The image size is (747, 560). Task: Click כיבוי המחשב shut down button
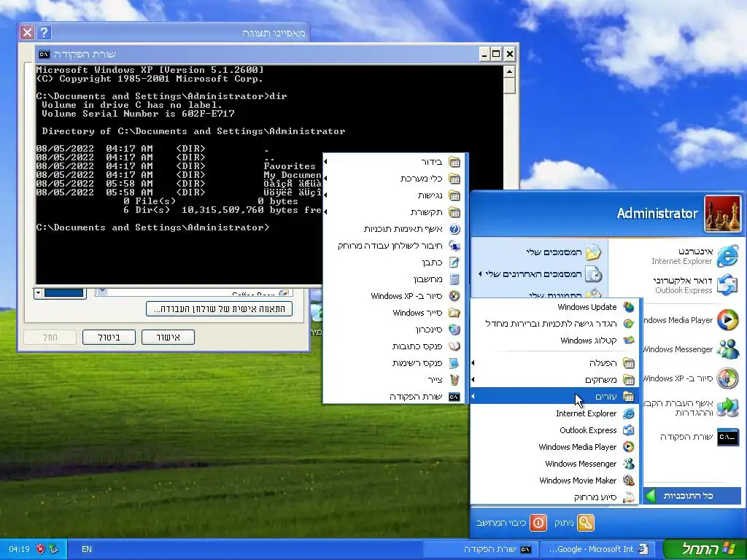511,523
